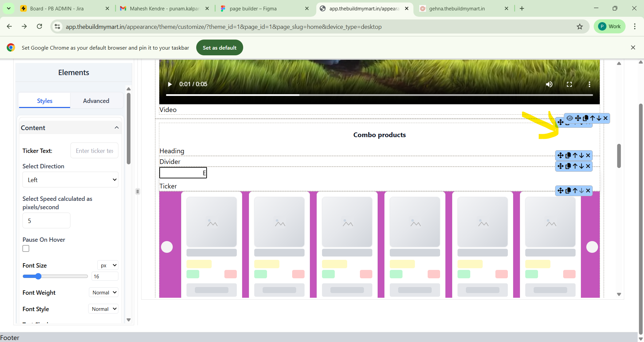Click the speed pixels/second input field
644x342 pixels.
pyautogui.click(x=46, y=221)
